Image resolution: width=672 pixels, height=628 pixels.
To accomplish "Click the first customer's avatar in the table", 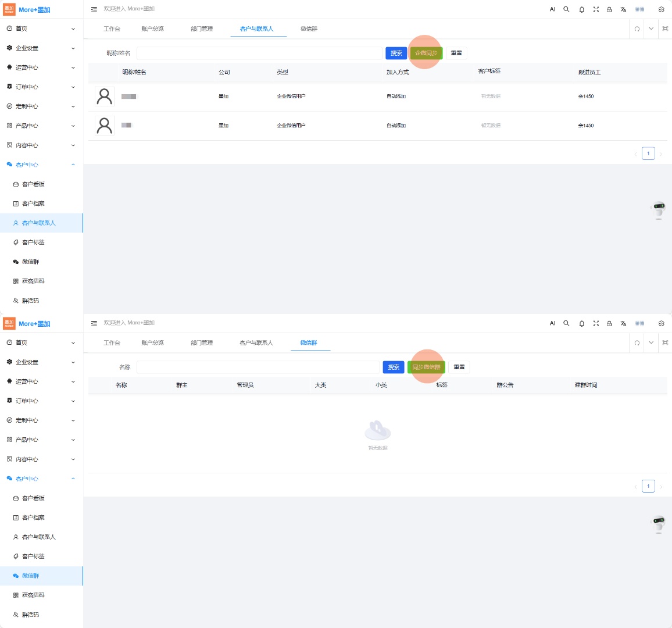I will (105, 97).
